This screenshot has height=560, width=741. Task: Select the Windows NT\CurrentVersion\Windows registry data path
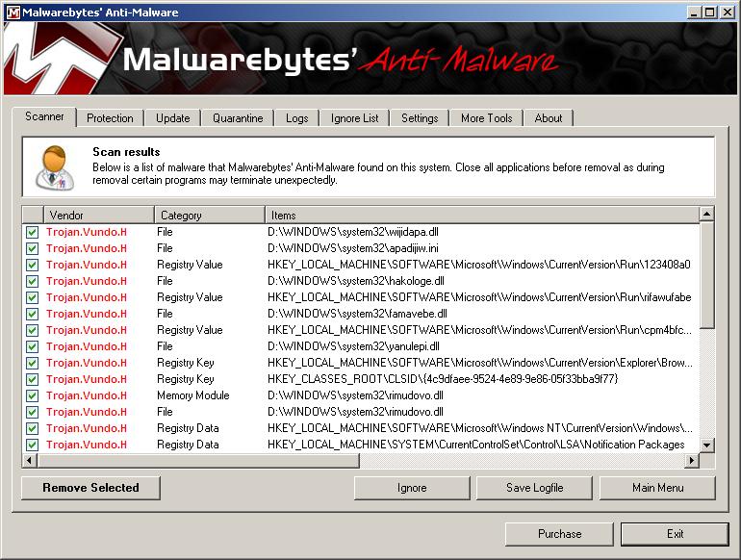(x=480, y=428)
